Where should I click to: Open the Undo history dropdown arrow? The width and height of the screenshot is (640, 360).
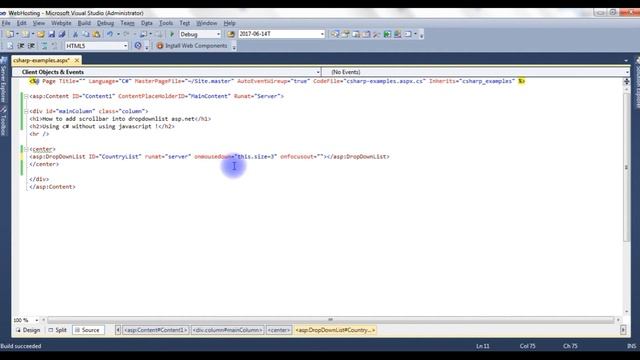pos(118,34)
